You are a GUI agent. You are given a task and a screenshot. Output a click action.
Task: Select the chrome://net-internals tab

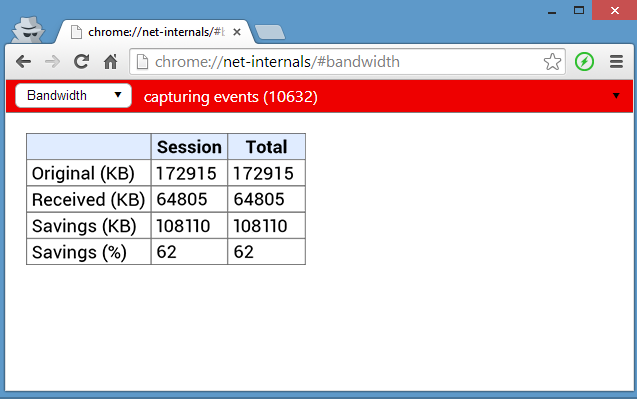[156, 32]
